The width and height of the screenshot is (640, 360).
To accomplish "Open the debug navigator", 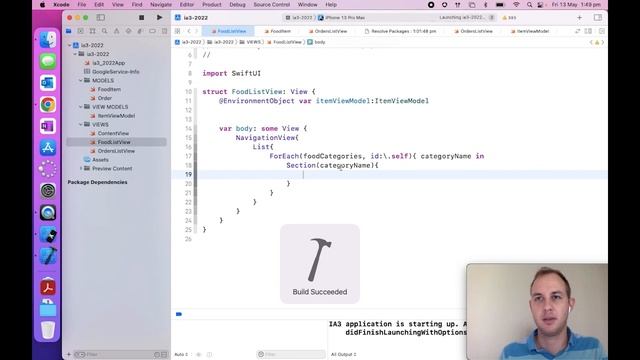I will [x=140, y=31].
